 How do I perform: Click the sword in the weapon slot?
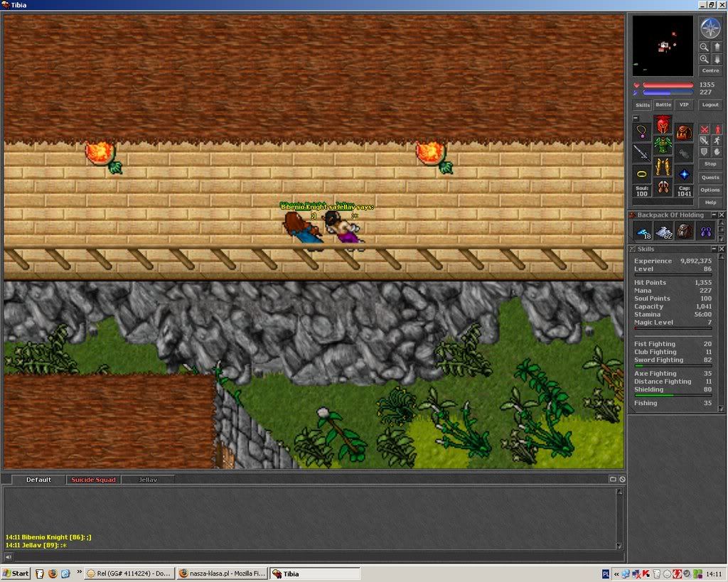pos(642,153)
